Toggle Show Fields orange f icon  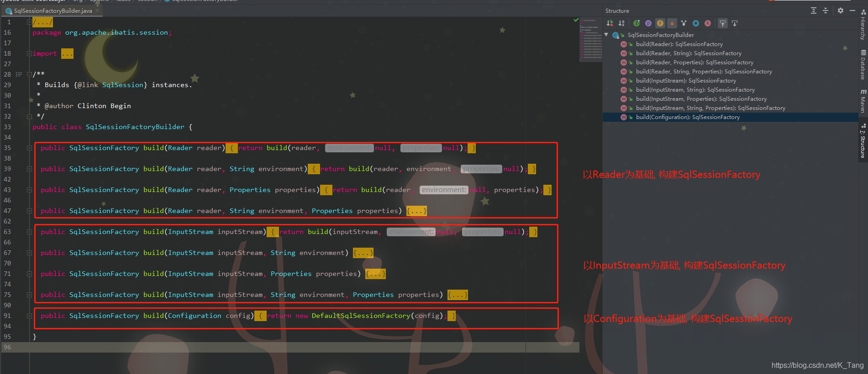point(660,23)
